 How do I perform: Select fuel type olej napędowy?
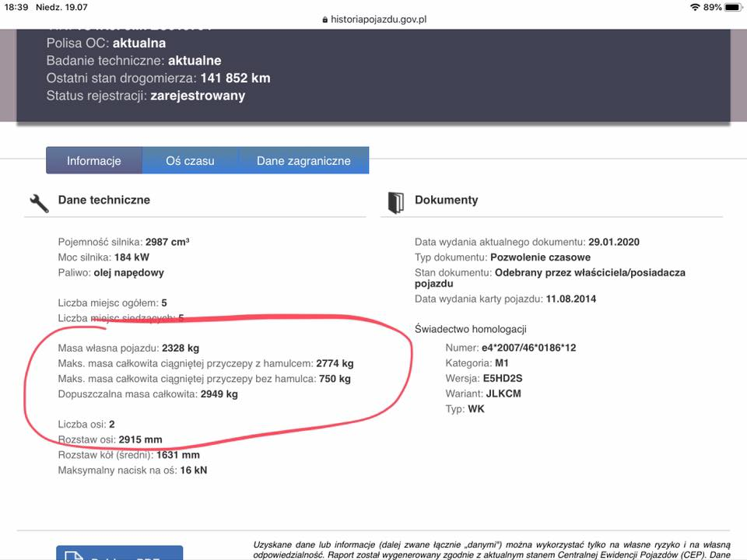128,273
